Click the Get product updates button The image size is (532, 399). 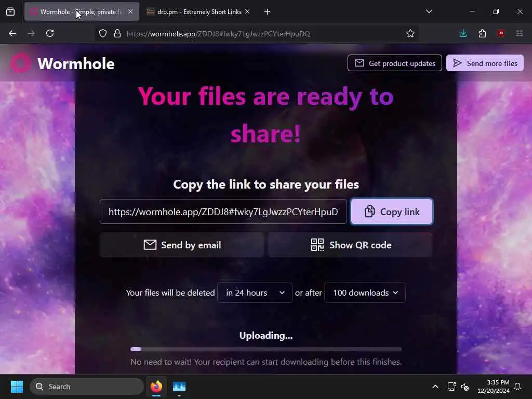pyautogui.click(x=395, y=63)
